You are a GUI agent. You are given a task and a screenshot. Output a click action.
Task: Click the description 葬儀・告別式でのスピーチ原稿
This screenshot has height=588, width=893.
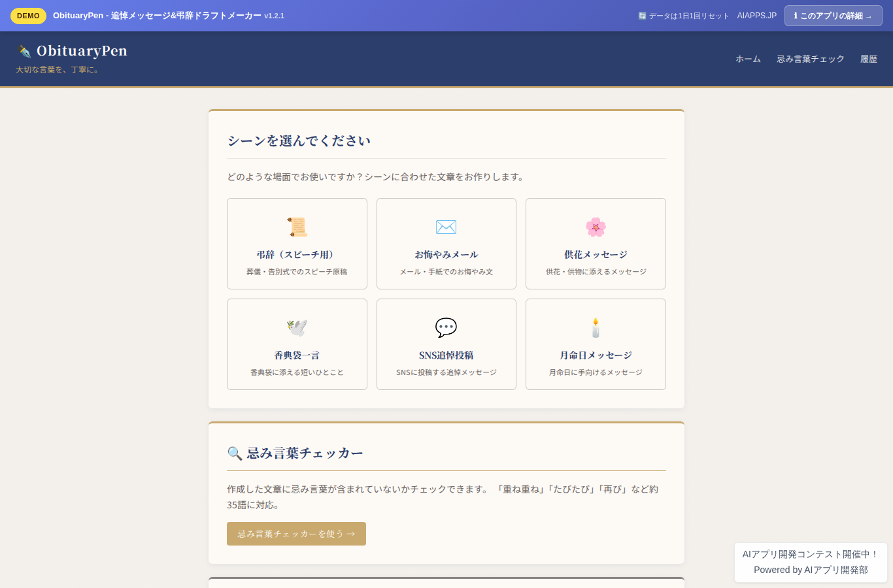click(x=297, y=272)
